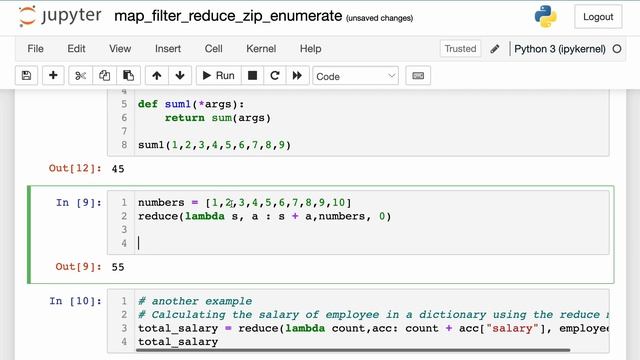Click the Jupyter logo
The image size is (640, 360).
pos(60,16)
